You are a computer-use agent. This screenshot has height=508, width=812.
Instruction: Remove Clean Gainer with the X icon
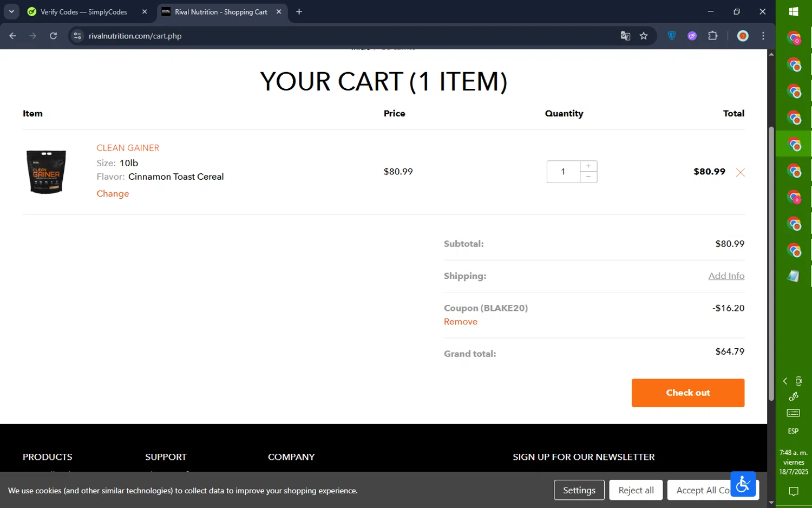coord(740,172)
